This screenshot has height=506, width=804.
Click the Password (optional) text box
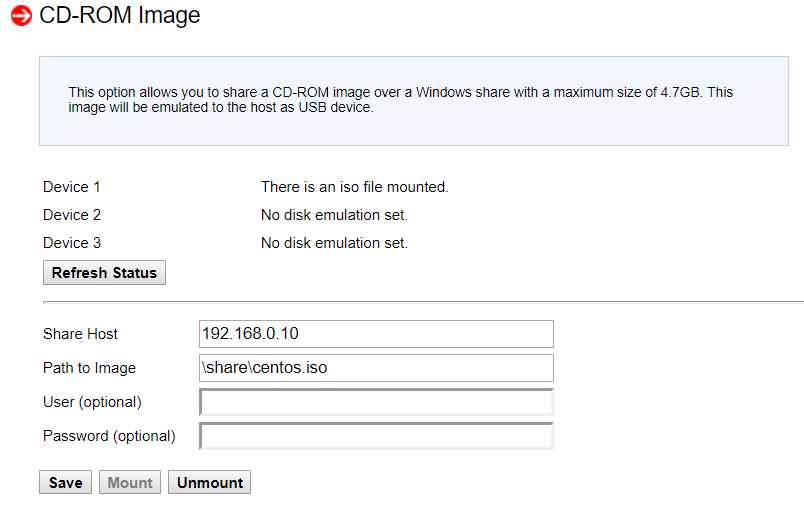pos(376,437)
